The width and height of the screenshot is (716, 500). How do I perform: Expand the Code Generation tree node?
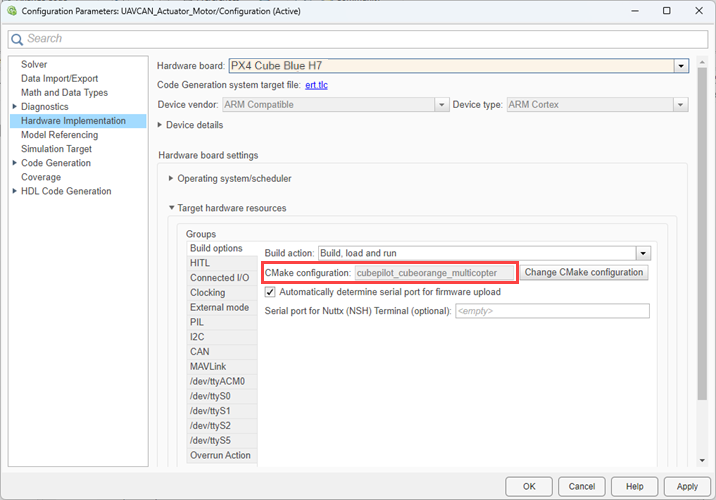(13, 163)
